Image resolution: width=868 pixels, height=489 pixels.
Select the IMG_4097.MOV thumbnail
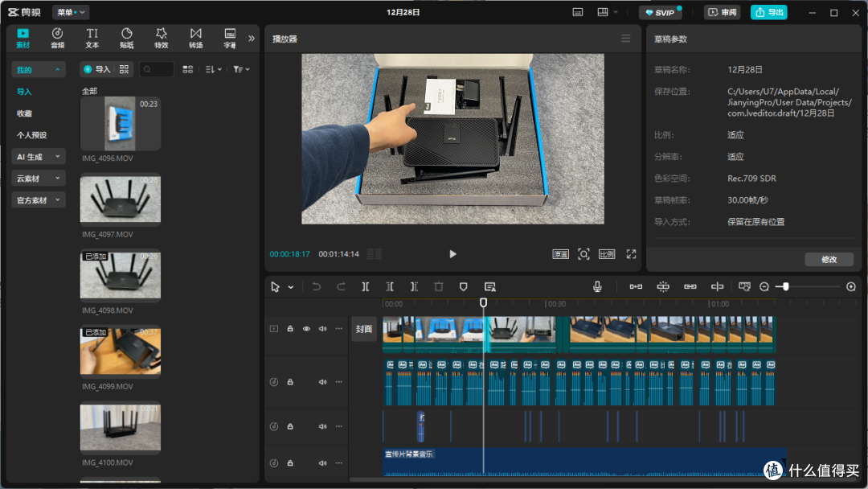click(x=120, y=199)
